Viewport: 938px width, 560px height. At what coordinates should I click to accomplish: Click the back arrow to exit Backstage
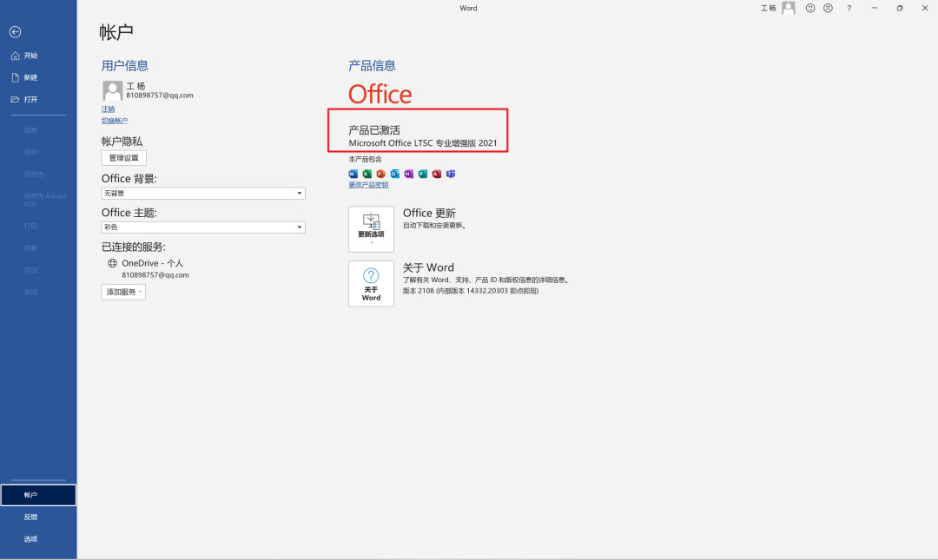coord(15,32)
